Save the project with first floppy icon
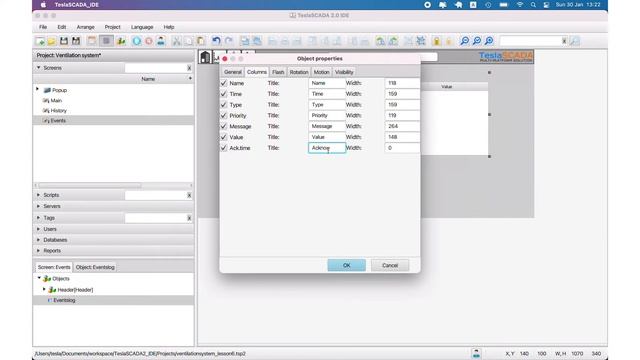Screen dimensions: 640x360 pos(64,41)
